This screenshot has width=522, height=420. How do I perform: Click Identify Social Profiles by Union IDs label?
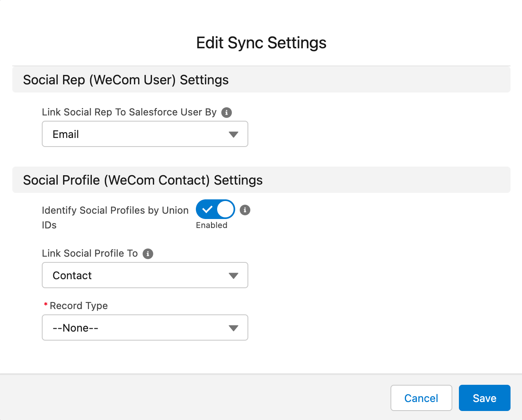pyautogui.click(x=115, y=210)
